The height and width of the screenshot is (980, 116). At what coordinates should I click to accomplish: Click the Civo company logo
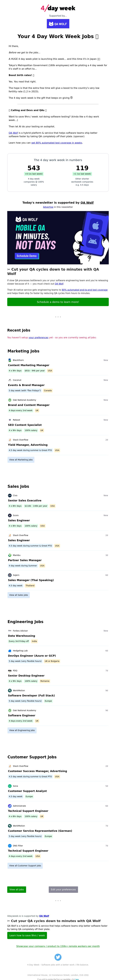pos(10,495)
